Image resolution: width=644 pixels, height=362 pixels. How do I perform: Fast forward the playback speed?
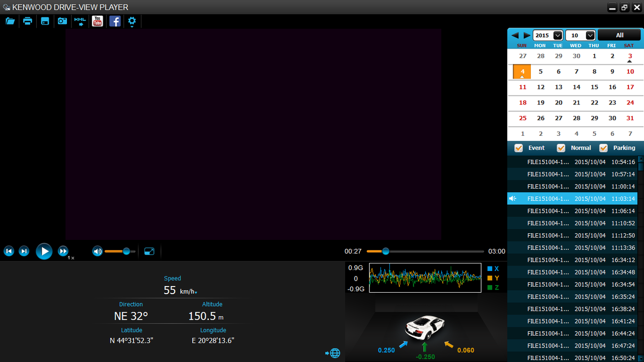[63, 251]
